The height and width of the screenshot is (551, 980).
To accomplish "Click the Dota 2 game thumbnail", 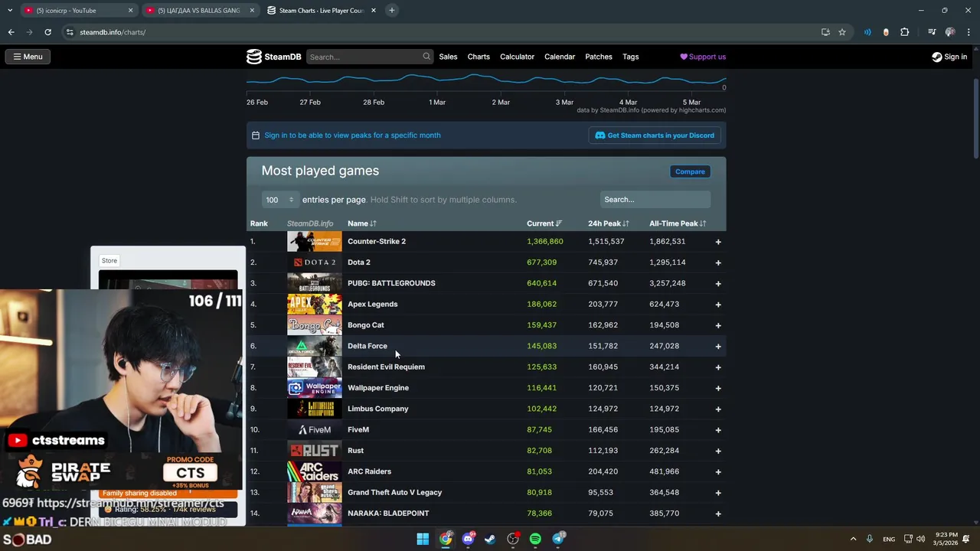I will point(314,262).
